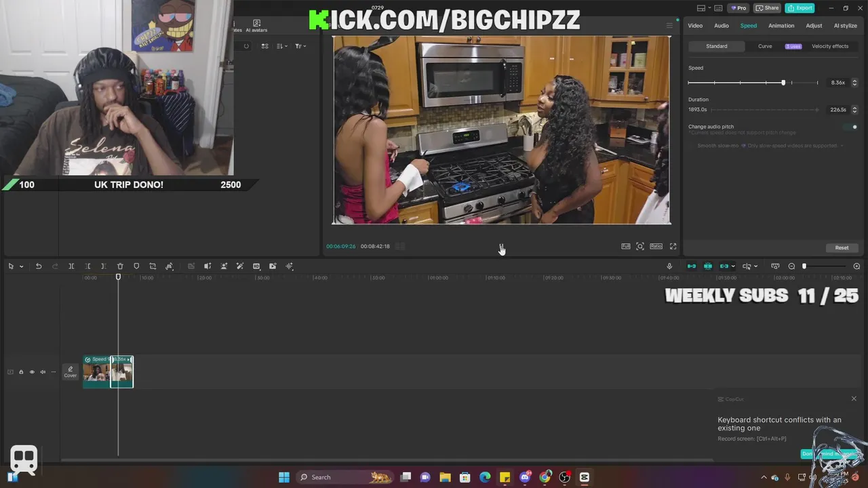
Task: Select the Crop tool in timeline toolbar
Action: [153, 266]
